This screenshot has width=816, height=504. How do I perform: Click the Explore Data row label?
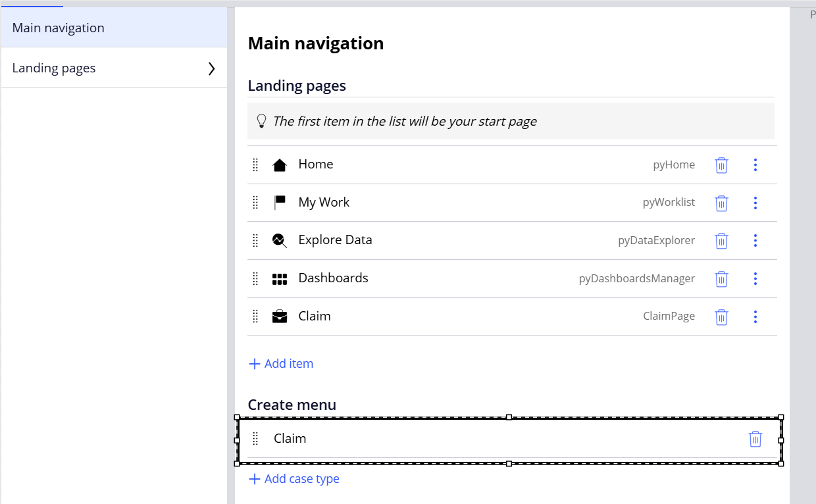coord(335,240)
